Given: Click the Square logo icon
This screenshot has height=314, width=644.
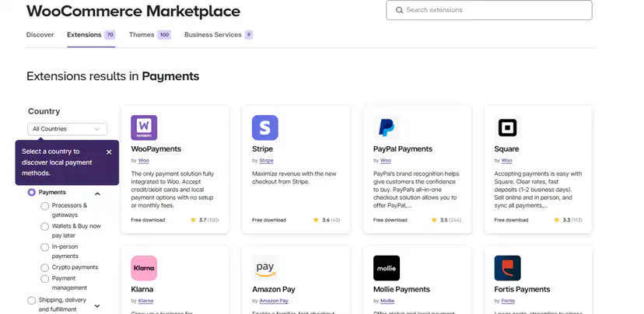Looking at the screenshot, I should coord(507,127).
